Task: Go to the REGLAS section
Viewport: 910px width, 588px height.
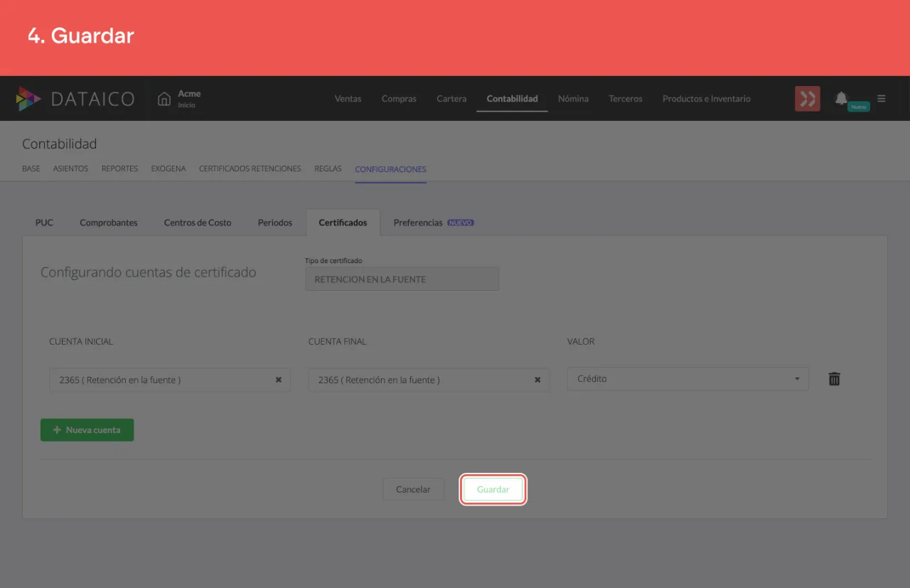Action: pos(328,169)
